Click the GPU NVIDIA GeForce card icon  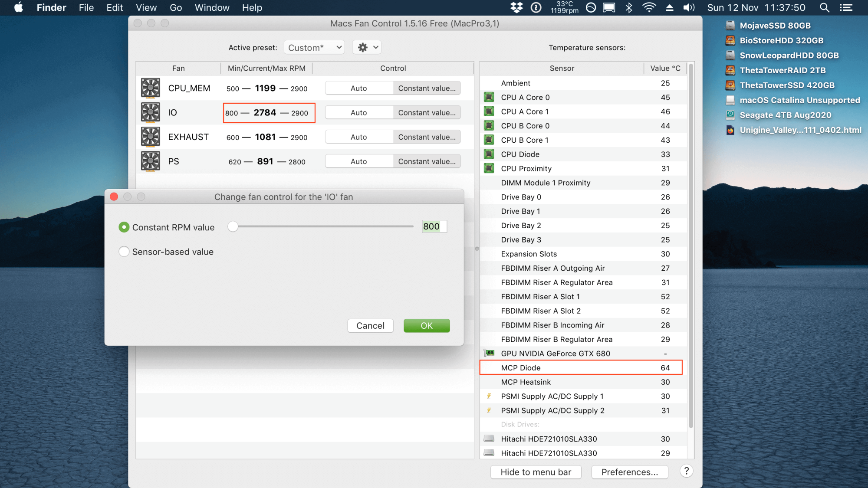click(x=490, y=353)
